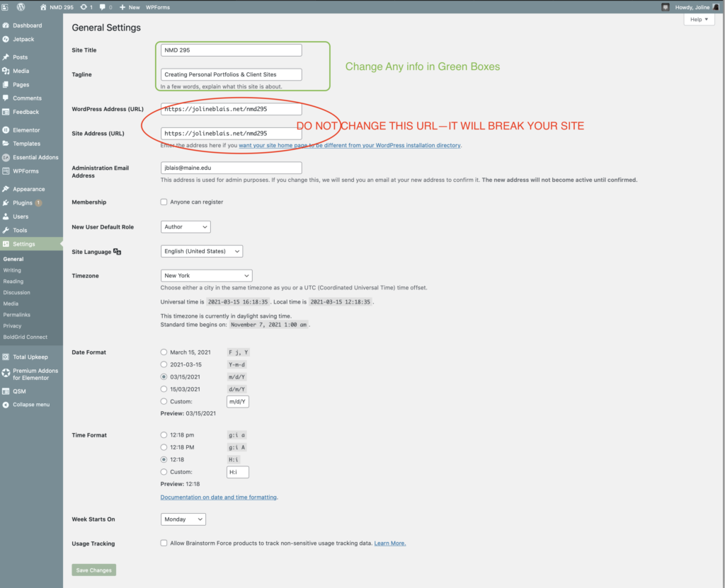This screenshot has height=588, width=725.
Task: Enable the 'Anyone can register' checkbox
Action: [164, 202]
